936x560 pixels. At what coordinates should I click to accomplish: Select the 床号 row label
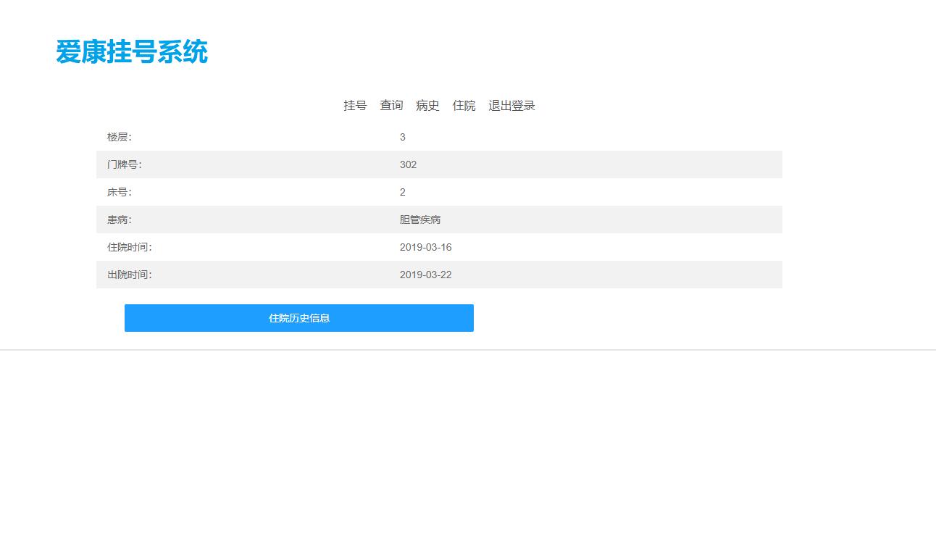[x=117, y=192]
